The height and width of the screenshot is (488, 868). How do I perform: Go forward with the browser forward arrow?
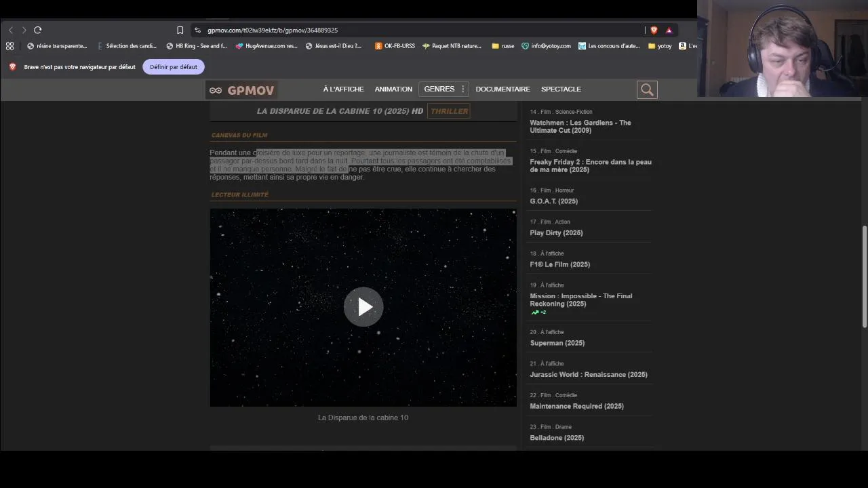click(x=24, y=30)
